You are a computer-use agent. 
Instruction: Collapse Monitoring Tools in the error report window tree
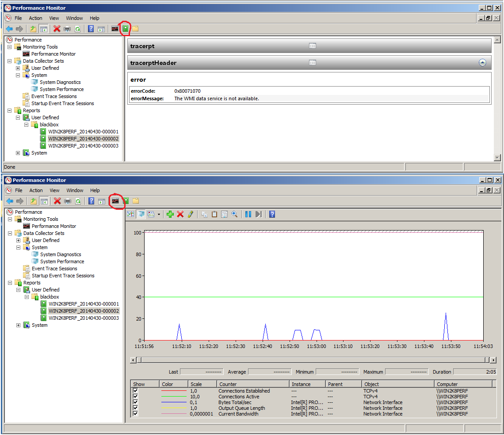point(10,47)
